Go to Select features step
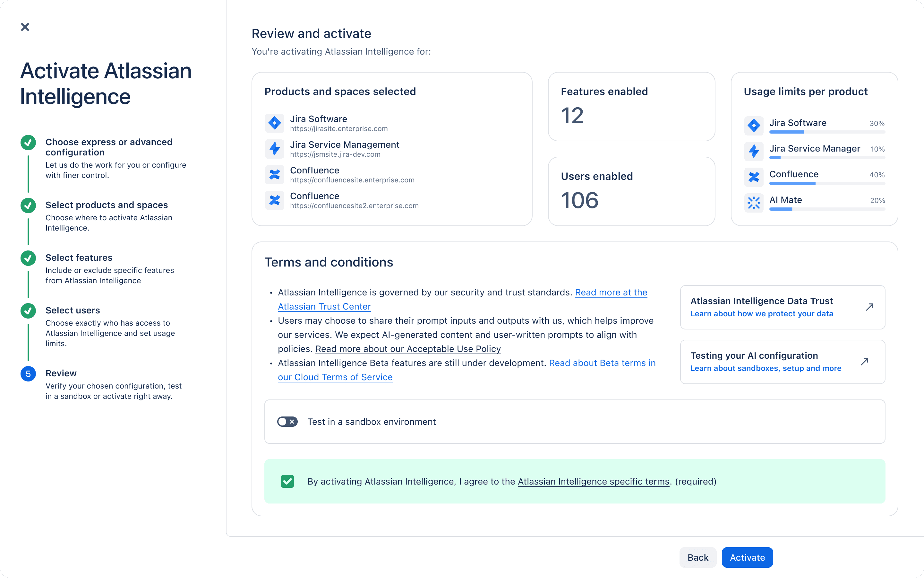Image resolution: width=924 pixels, height=578 pixels. pyautogui.click(x=79, y=258)
